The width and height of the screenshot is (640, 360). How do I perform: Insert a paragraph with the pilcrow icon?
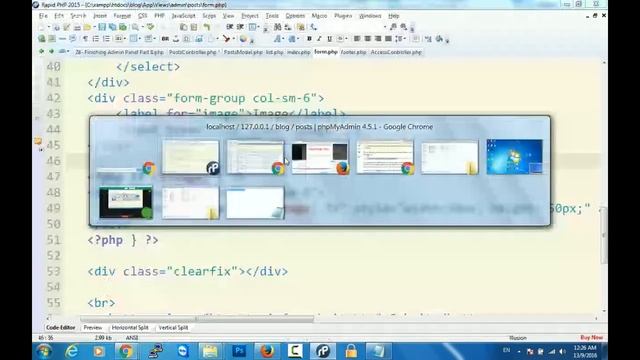pos(85,39)
